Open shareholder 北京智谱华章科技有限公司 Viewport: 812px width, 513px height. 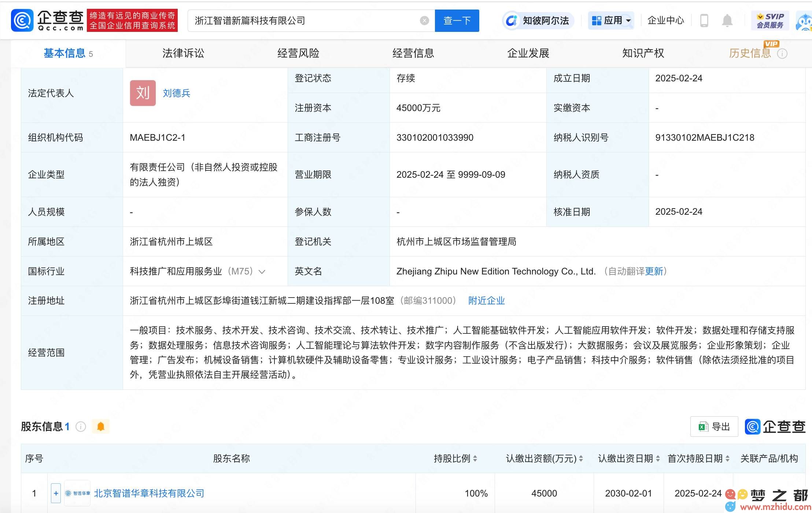point(149,493)
